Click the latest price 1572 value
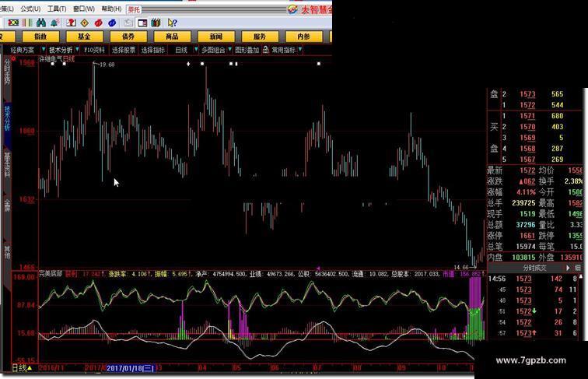Image resolution: width=588 pixels, height=379 pixels. coord(527,170)
